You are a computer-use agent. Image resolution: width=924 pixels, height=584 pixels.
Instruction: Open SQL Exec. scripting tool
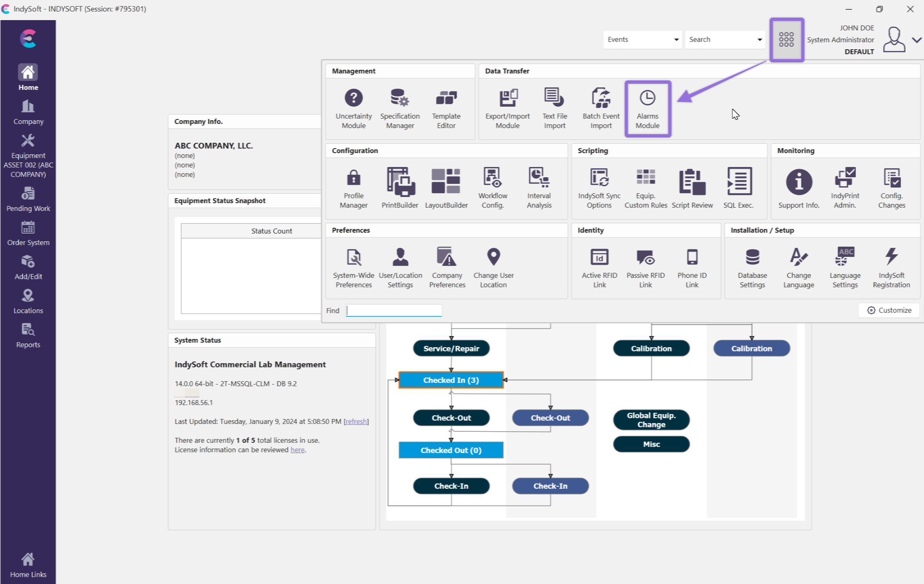738,188
